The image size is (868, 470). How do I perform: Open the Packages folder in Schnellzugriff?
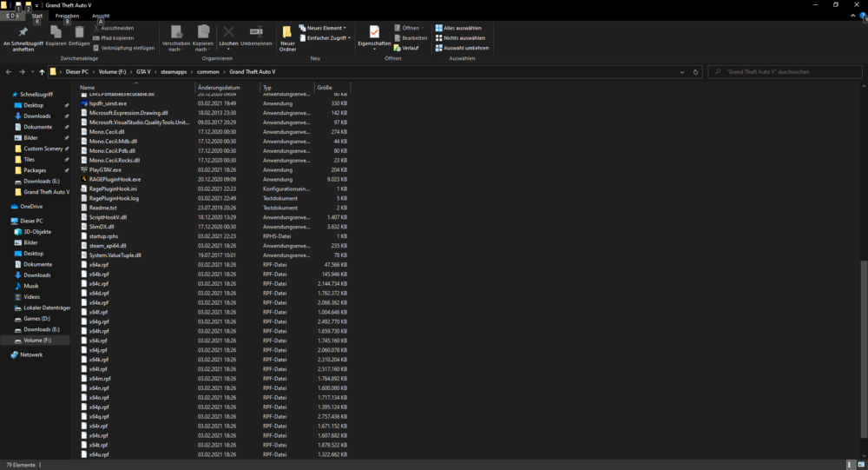pyautogui.click(x=35, y=170)
